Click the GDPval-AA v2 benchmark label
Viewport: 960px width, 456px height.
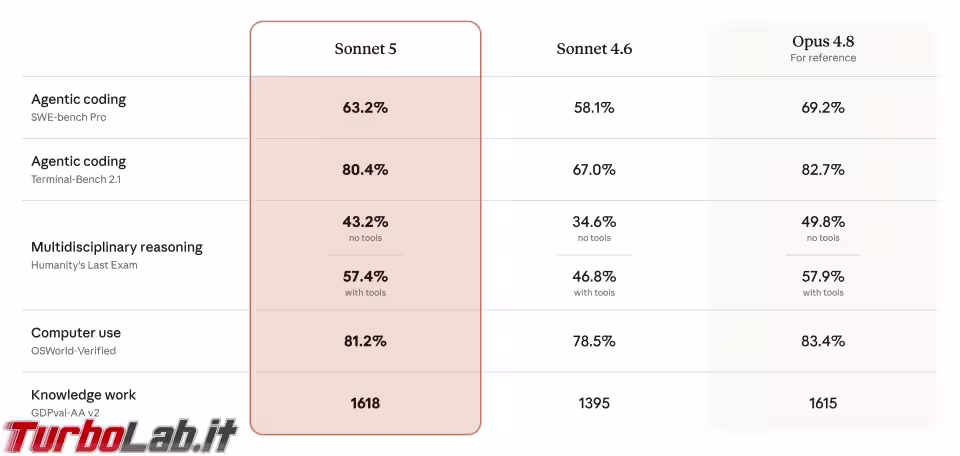(x=66, y=413)
